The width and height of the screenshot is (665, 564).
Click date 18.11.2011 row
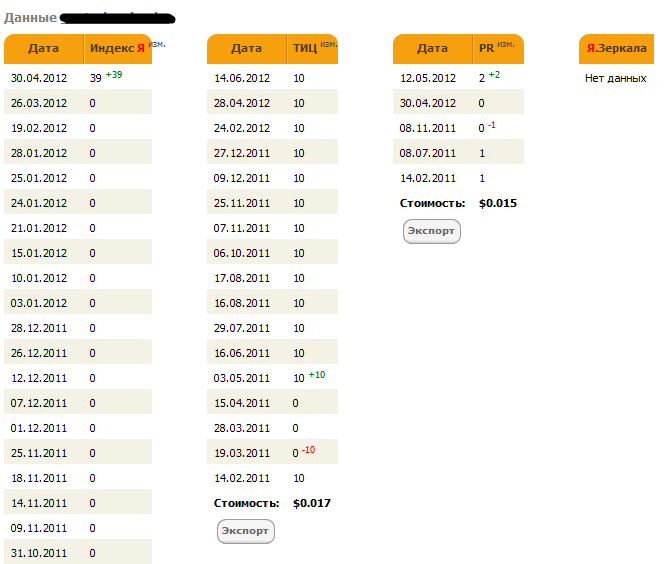pyautogui.click(x=78, y=479)
